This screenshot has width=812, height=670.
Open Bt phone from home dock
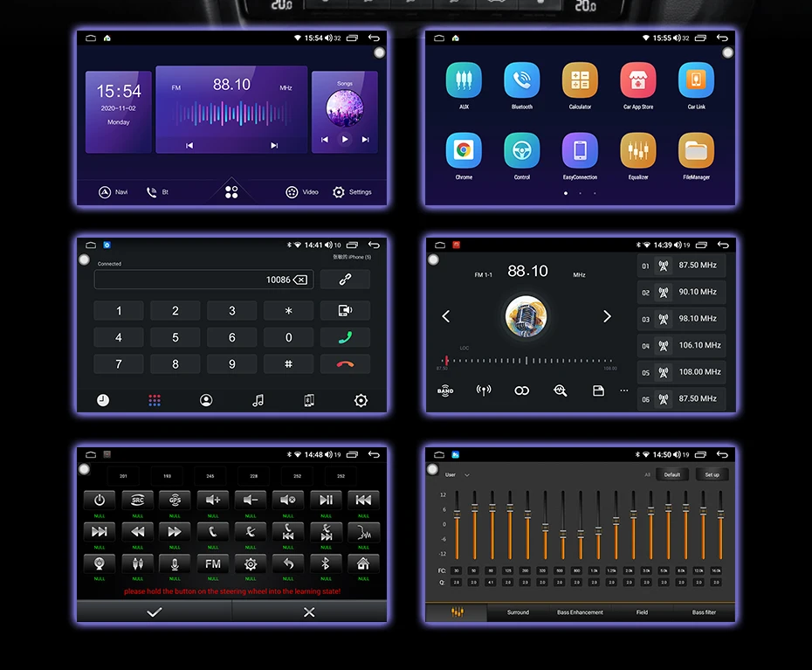[157, 192]
